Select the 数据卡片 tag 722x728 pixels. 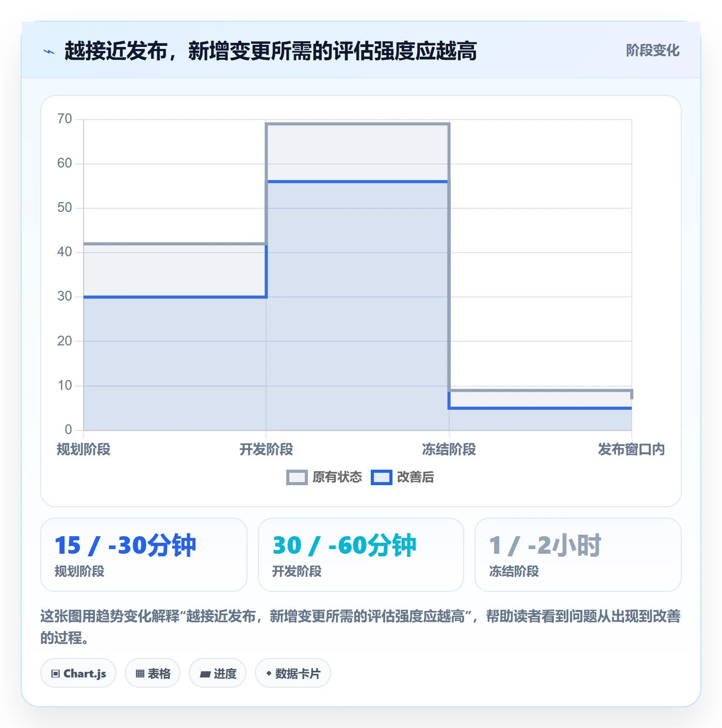click(x=293, y=673)
